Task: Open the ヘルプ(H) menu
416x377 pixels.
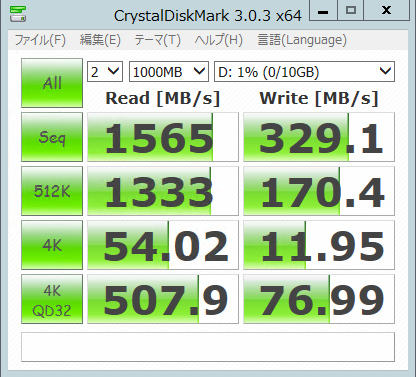Action: [x=219, y=40]
